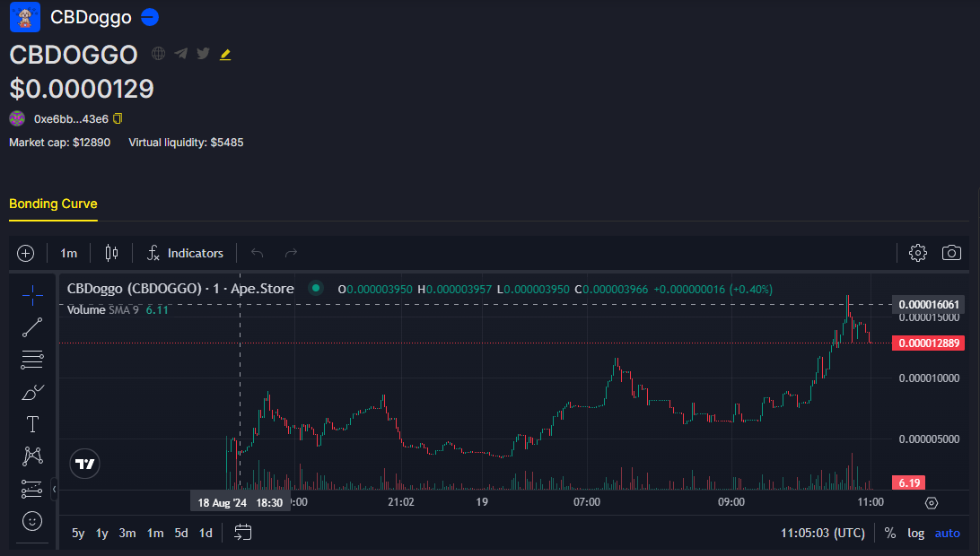
Task: Click the CBDoggo token avatar image
Action: click(x=25, y=17)
